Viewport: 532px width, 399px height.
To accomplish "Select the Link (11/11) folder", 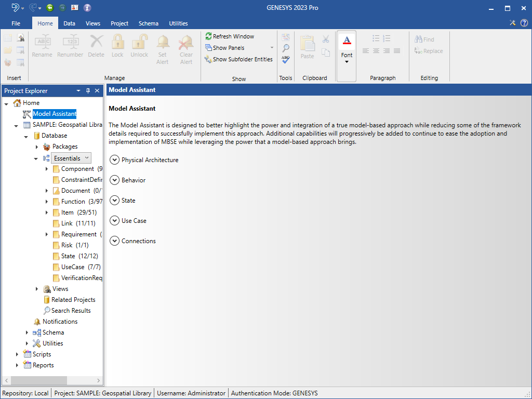I will pyautogui.click(x=78, y=223).
